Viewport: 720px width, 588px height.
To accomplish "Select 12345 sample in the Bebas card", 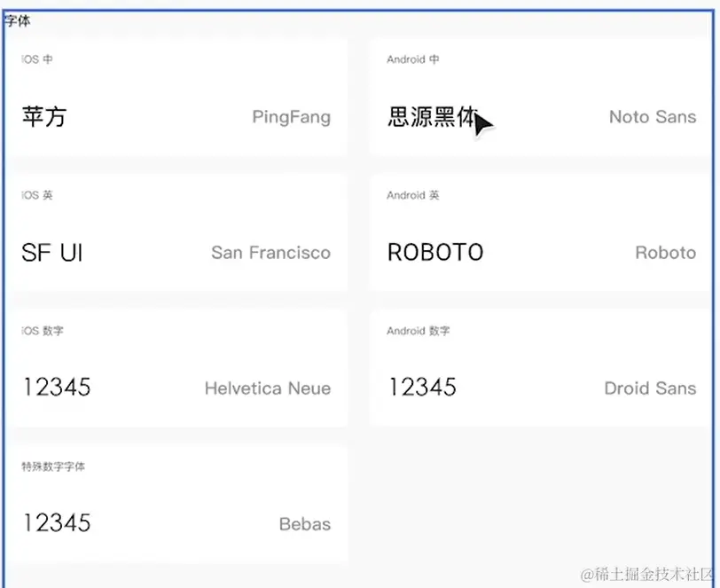I will (56, 523).
